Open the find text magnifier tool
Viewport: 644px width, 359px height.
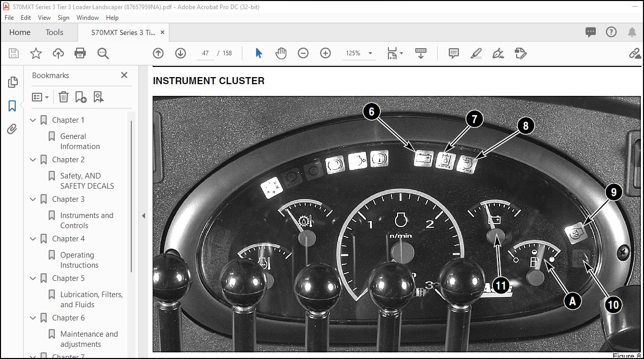pyautogui.click(x=103, y=53)
